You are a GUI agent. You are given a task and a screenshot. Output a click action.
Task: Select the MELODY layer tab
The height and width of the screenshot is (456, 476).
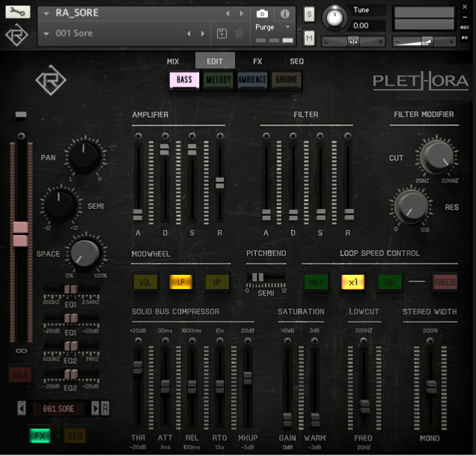pyautogui.click(x=219, y=80)
